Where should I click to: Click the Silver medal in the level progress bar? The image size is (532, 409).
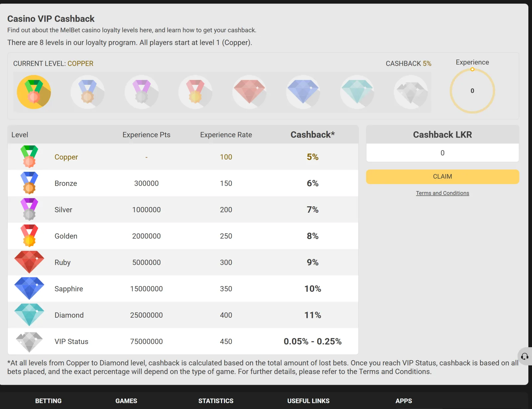tap(142, 92)
